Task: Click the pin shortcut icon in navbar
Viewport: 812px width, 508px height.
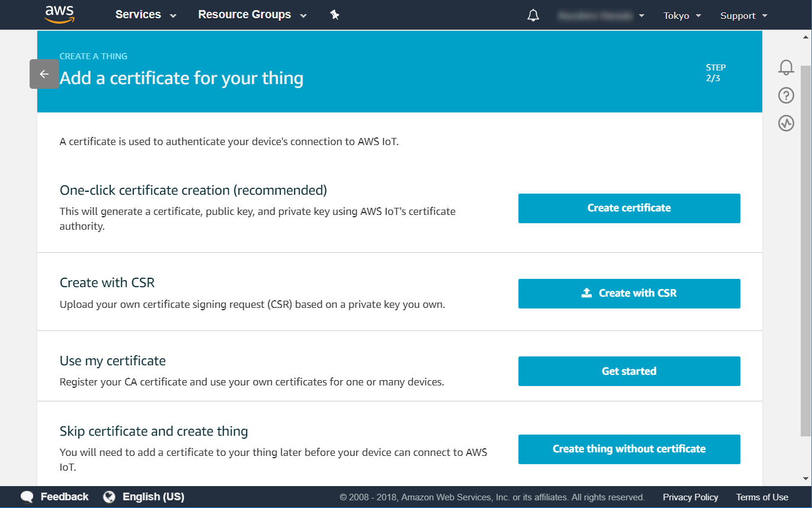Action: [334, 15]
